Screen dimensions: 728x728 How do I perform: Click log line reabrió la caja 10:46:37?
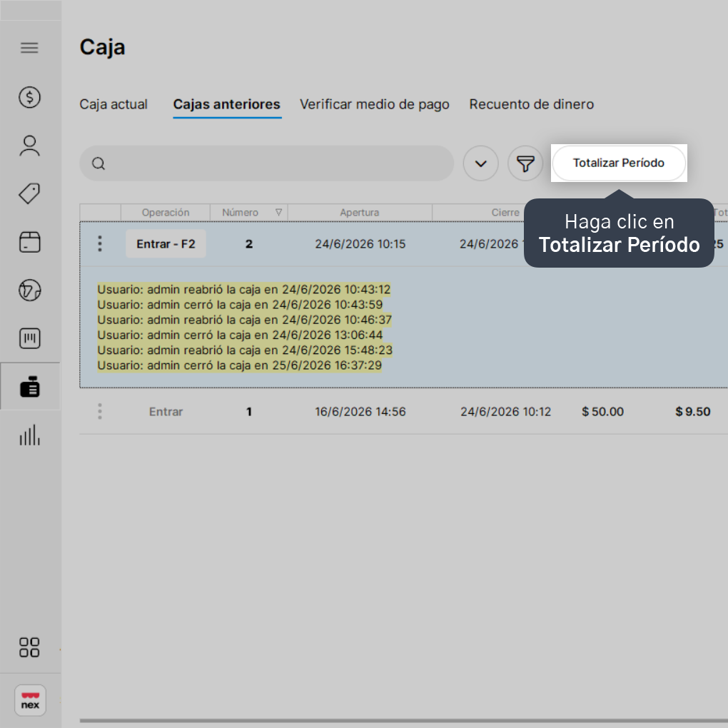coord(245,320)
